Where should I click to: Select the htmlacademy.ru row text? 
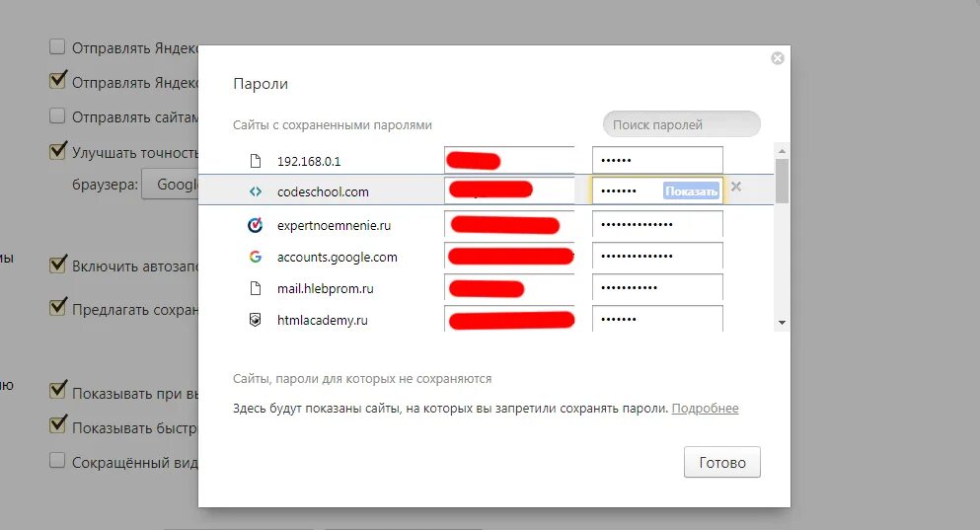[x=322, y=320]
